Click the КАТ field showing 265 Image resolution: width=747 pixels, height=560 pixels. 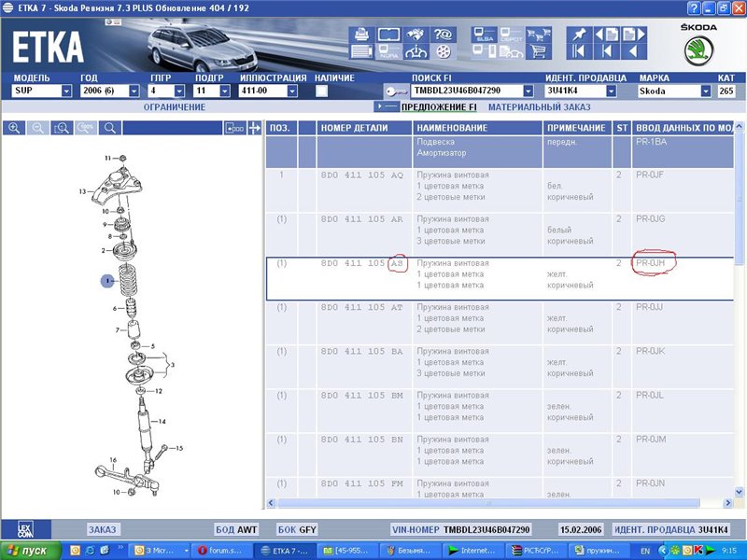coord(726,91)
